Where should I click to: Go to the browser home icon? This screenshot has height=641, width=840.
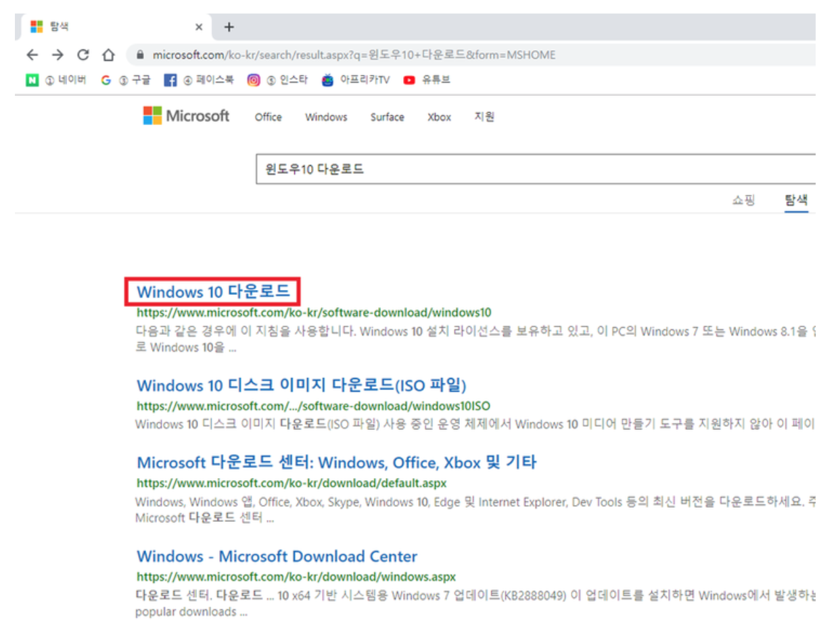pos(108,55)
